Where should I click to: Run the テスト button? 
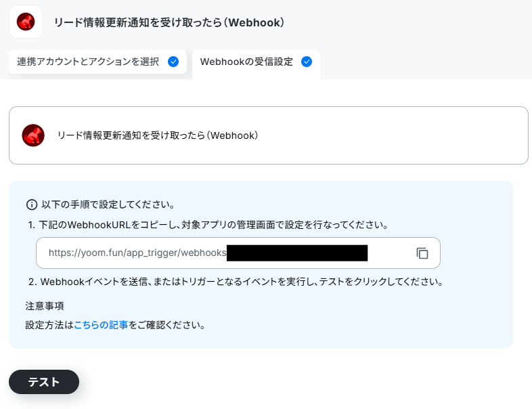pyautogui.click(x=44, y=382)
